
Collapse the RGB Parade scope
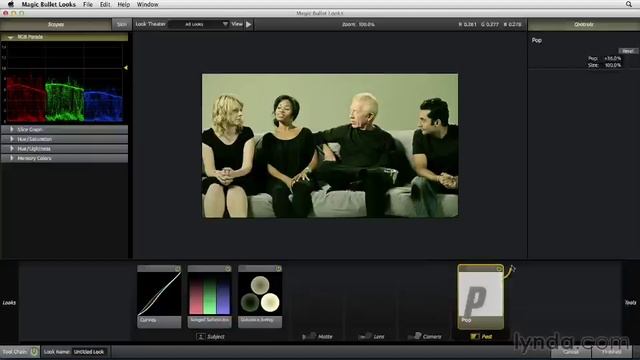tap(10, 37)
